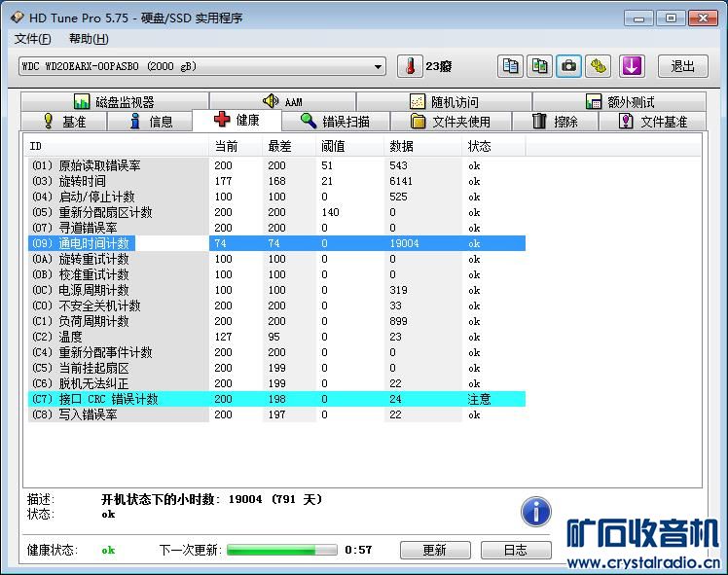This screenshot has width=728, height=575.
Task: Select the (C7) 接口 CRC 错误计数 row
Action: pyautogui.click(x=276, y=399)
